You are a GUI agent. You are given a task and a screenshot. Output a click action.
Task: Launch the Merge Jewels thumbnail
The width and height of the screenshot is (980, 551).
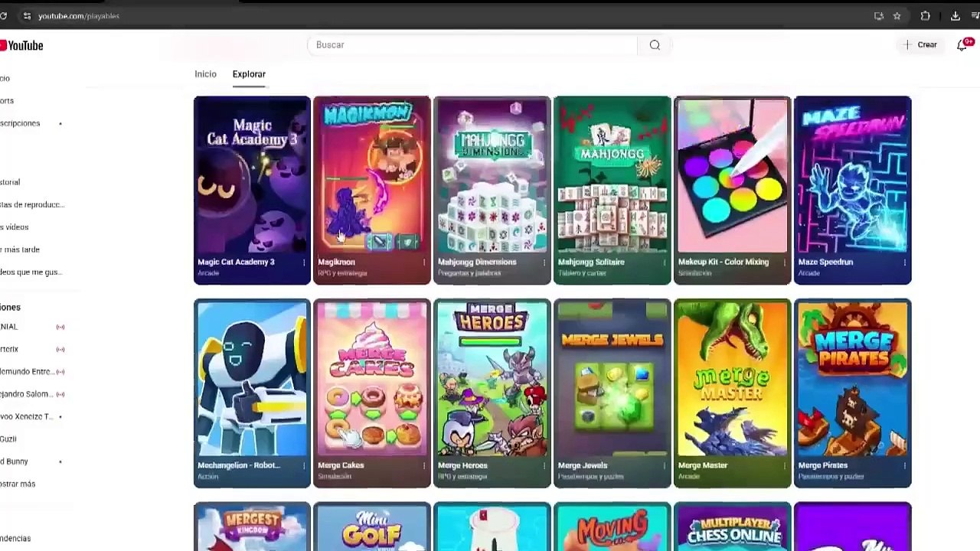click(612, 378)
